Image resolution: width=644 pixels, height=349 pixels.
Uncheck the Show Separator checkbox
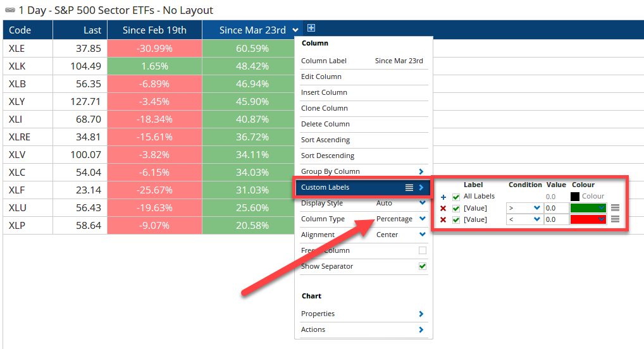click(x=422, y=266)
